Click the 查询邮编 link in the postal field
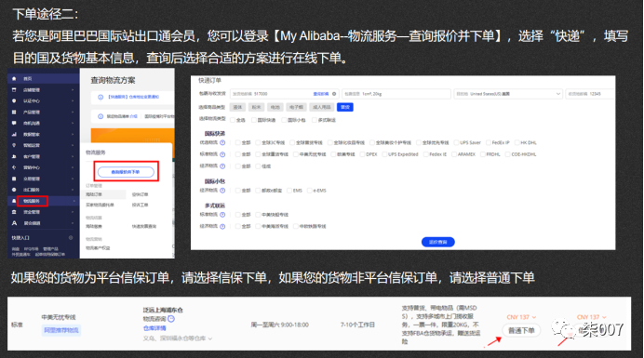 click(321, 94)
